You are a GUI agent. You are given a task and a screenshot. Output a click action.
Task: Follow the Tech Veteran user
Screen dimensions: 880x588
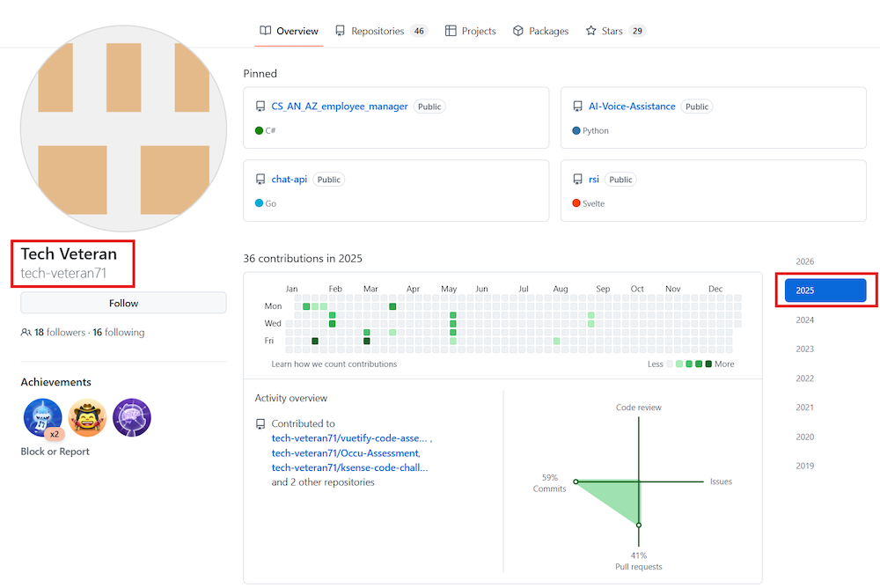tap(123, 303)
